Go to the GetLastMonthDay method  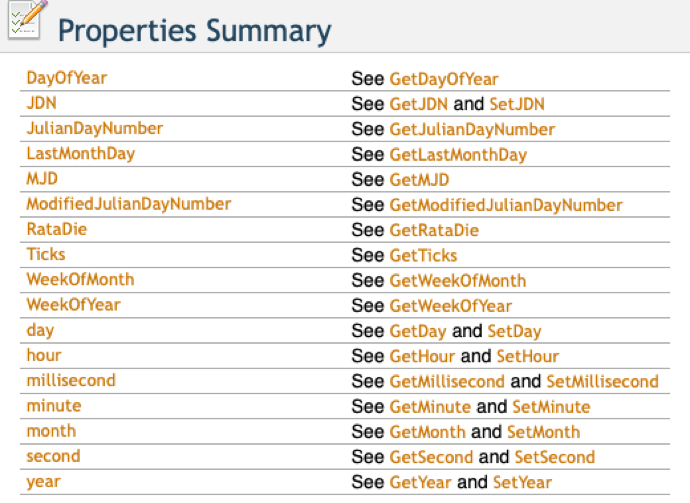[457, 155]
